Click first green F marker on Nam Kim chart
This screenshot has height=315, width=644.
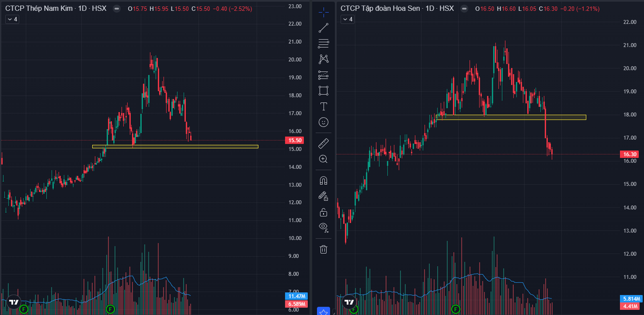point(23,309)
